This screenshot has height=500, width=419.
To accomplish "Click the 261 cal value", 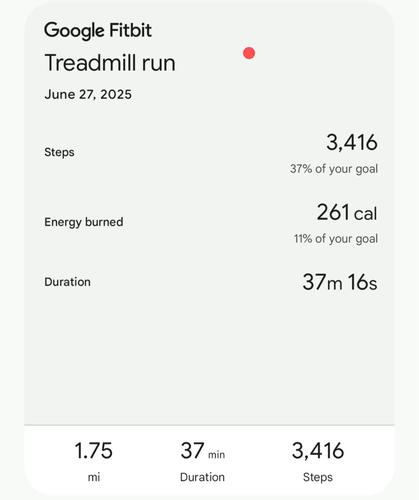I will 347,212.
